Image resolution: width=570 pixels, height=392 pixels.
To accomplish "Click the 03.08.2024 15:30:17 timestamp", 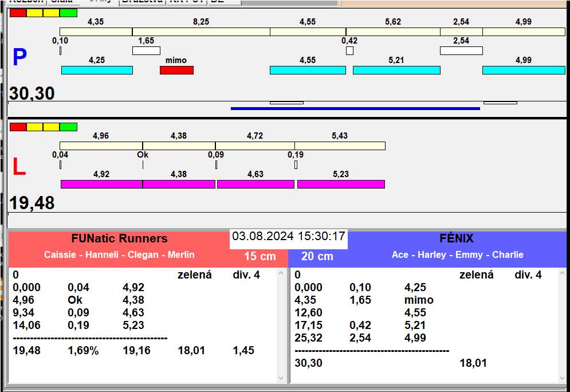I will (289, 236).
